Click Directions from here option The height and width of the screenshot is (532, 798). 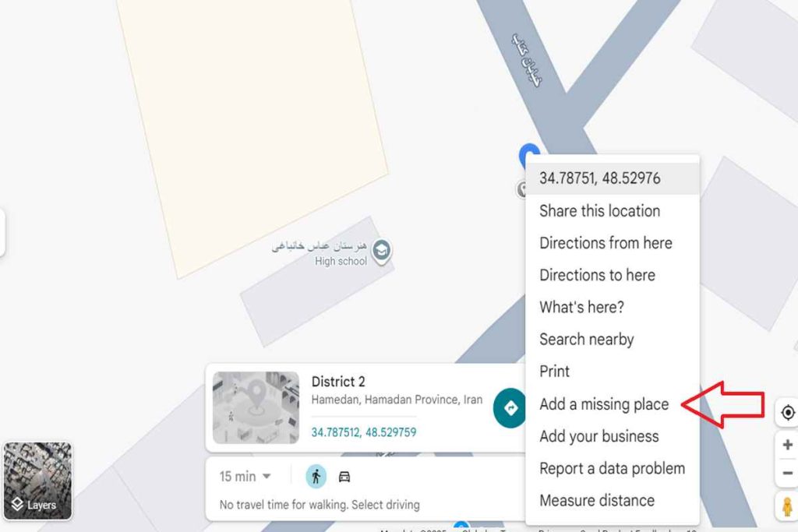pyautogui.click(x=606, y=243)
